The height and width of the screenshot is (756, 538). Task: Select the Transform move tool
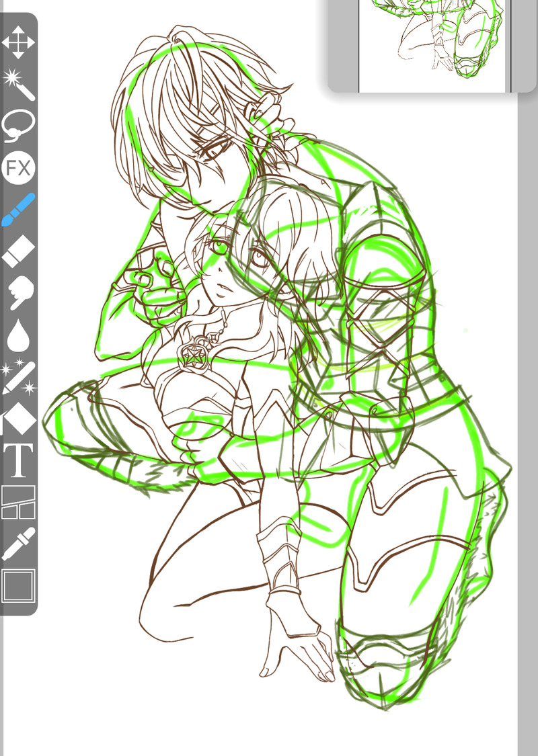18,42
